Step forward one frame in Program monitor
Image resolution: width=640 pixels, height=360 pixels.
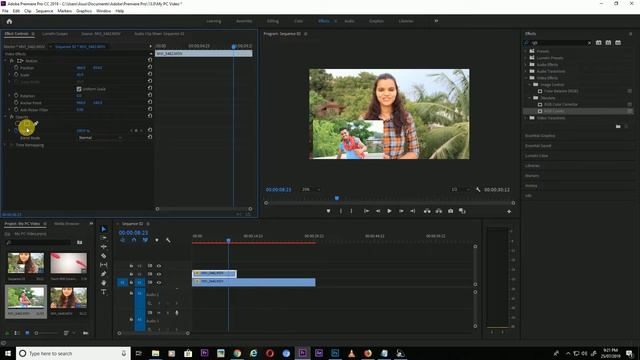pos(401,211)
